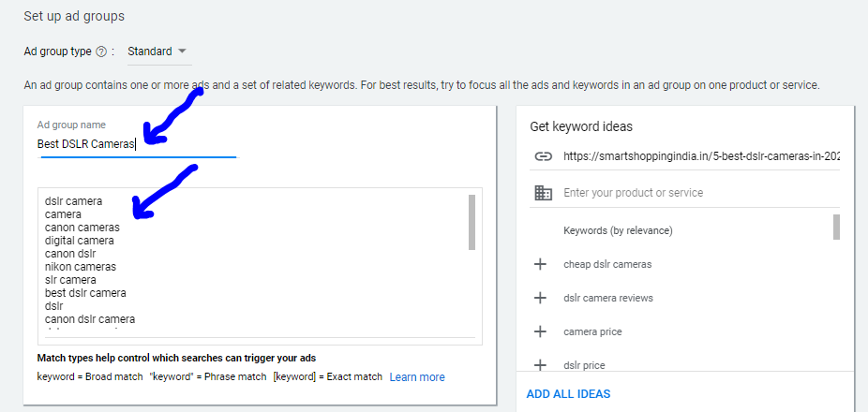The height and width of the screenshot is (412, 868).
Task: Click the smartshoppingindia URL field
Action: (700, 156)
